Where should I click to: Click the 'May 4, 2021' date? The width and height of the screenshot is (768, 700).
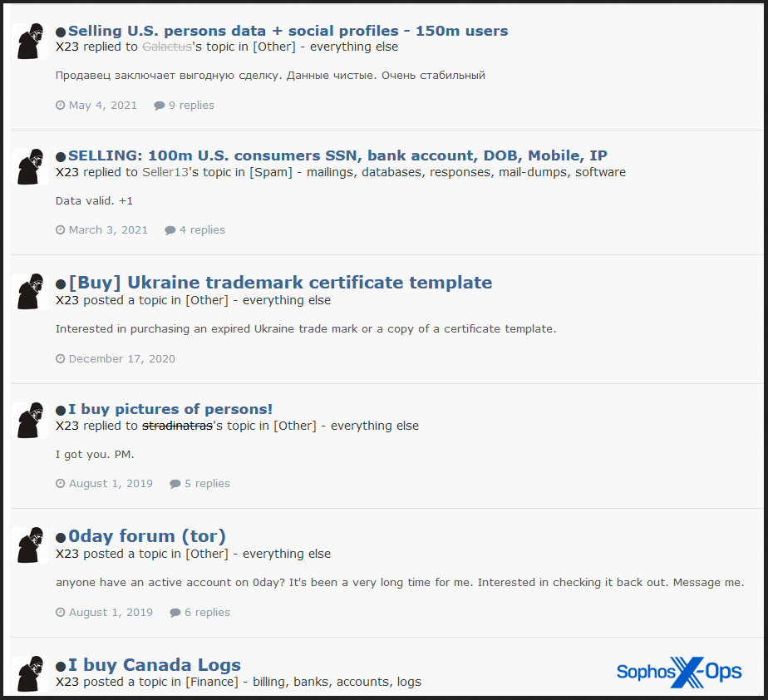(x=103, y=106)
